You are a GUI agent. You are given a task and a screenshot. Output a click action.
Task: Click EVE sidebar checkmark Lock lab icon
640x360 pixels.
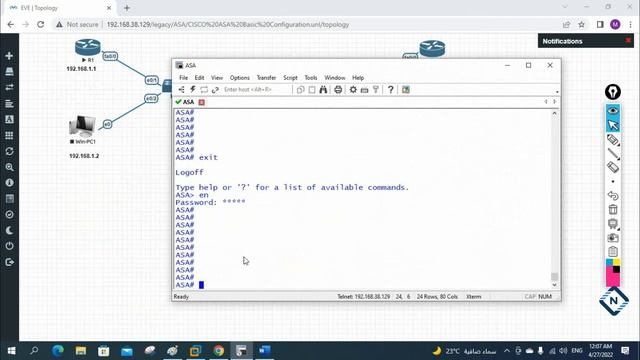pos(9,215)
